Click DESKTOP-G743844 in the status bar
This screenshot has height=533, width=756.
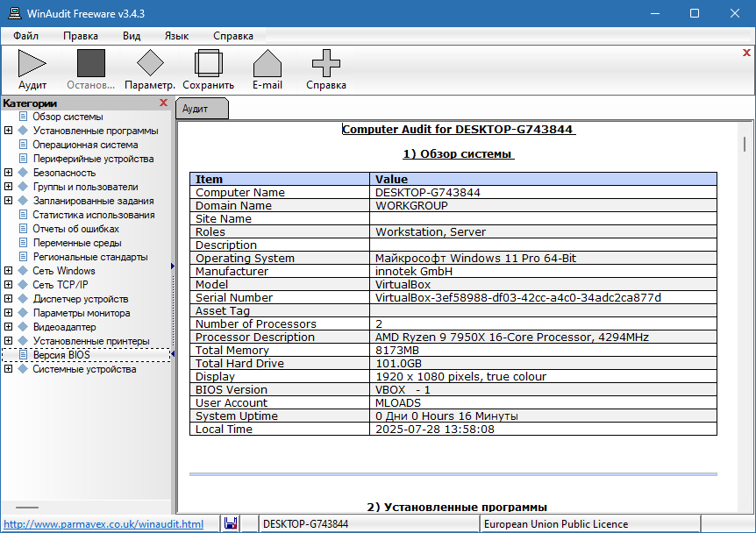click(x=306, y=524)
